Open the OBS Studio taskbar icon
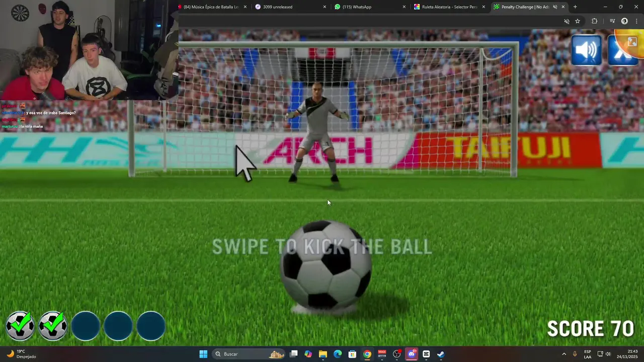 (x=397, y=354)
